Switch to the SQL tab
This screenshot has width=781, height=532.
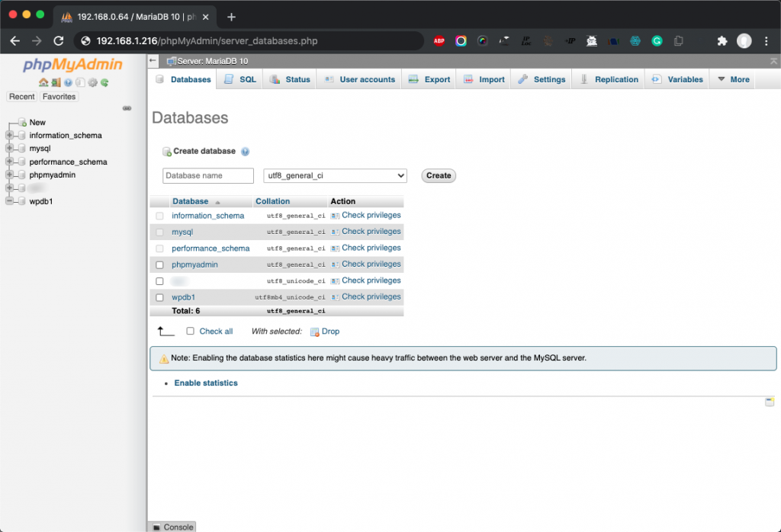pos(240,79)
